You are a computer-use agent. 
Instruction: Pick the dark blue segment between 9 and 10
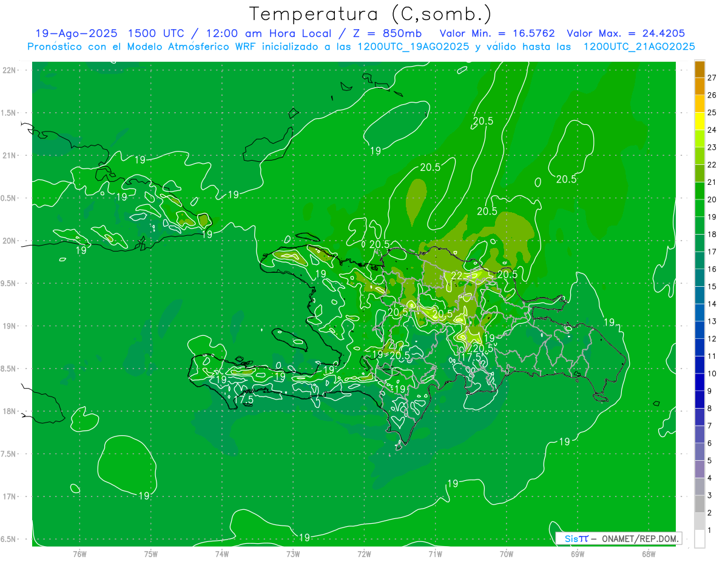699,382
